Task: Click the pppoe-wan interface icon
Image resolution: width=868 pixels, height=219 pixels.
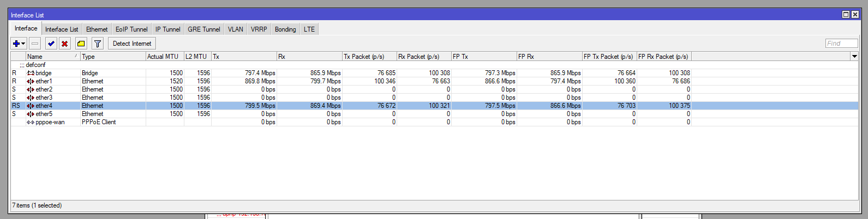Action: [x=31, y=122]
